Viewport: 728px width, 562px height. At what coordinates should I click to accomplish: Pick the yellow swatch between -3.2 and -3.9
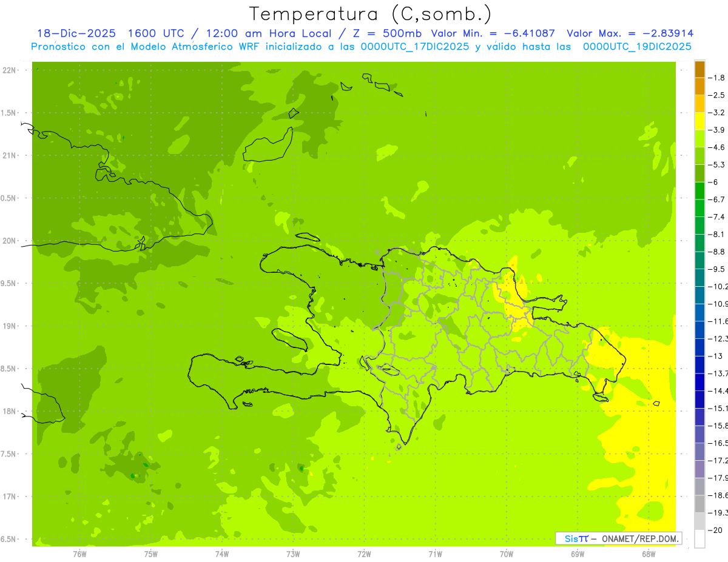699,121
